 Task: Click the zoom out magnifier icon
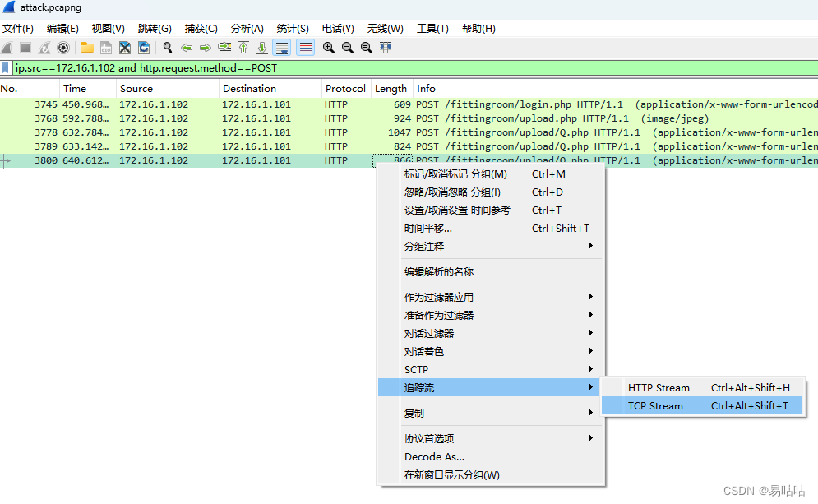[347, 47]
